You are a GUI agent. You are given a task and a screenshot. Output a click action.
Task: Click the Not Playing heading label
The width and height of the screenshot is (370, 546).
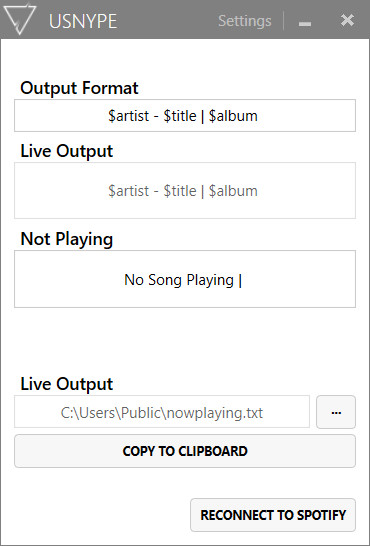tap(67, 239)
